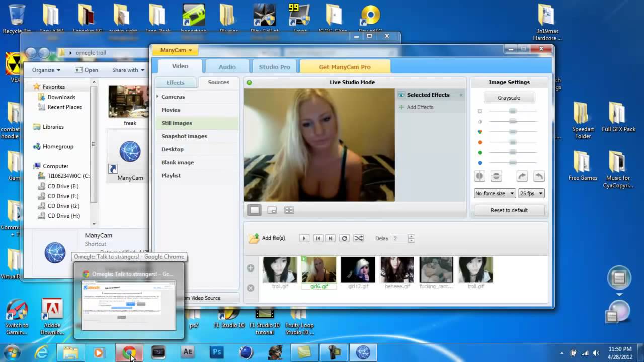Image resolution: width=644 pixels, height=362 pixels.
Task: Switch to the Effects sub-tab
Action: [x=176, y=83]
